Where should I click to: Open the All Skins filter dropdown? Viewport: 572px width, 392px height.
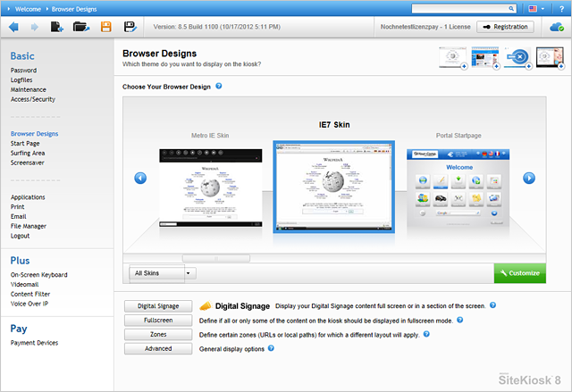pyautogui.click(x=163, y=272)
